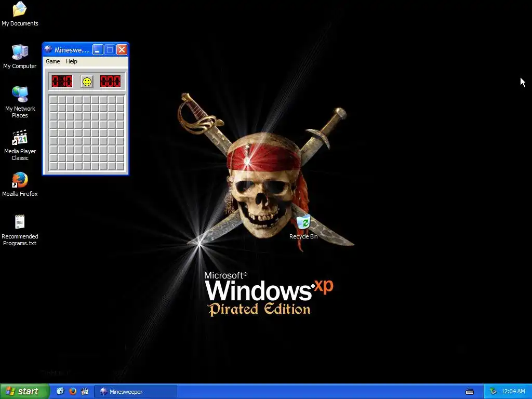This screenshot has width=532, height=399.
Task: Click the timer display showing 000
Action: (110, 82)
